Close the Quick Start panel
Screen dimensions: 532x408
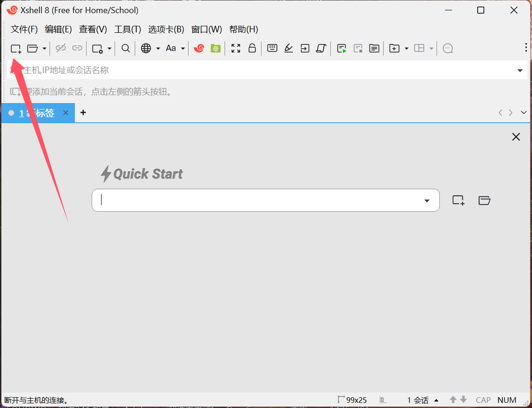(516, 136)
